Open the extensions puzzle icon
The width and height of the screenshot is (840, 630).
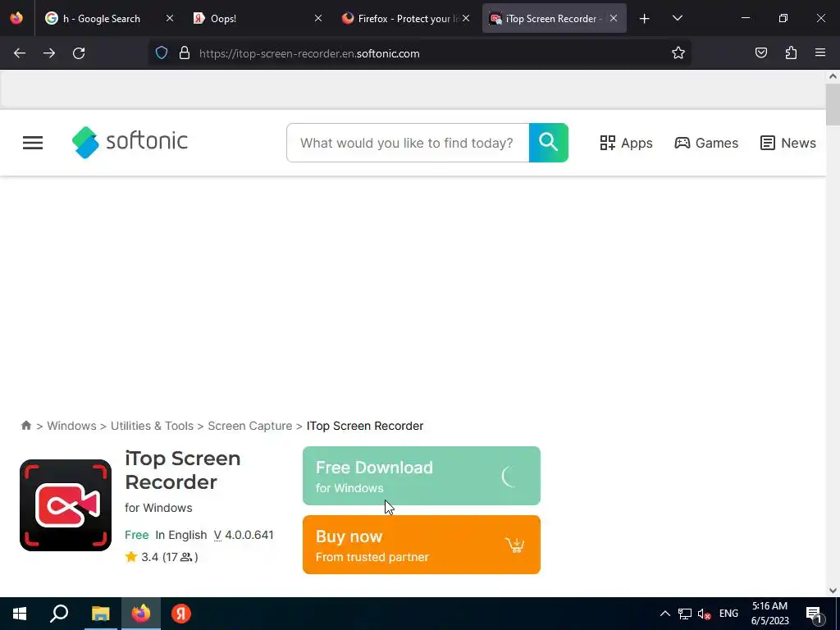tap(791, 52)
